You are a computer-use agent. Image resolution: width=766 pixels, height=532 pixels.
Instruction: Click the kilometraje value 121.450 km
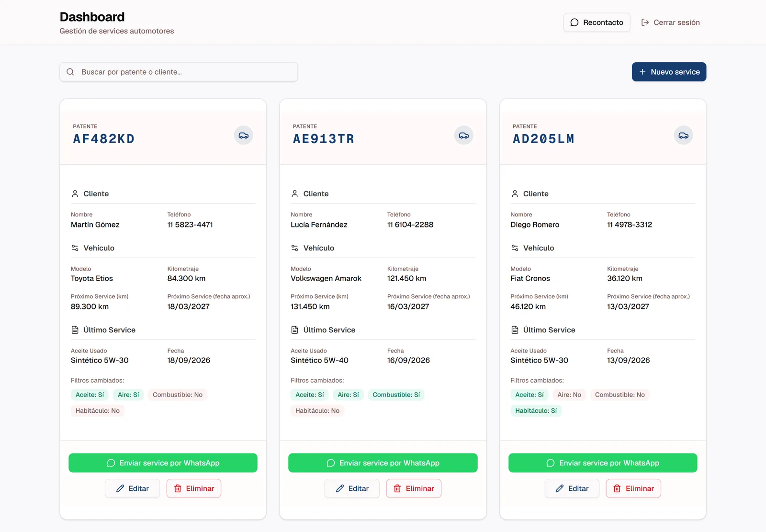click(x=406, y=278)
